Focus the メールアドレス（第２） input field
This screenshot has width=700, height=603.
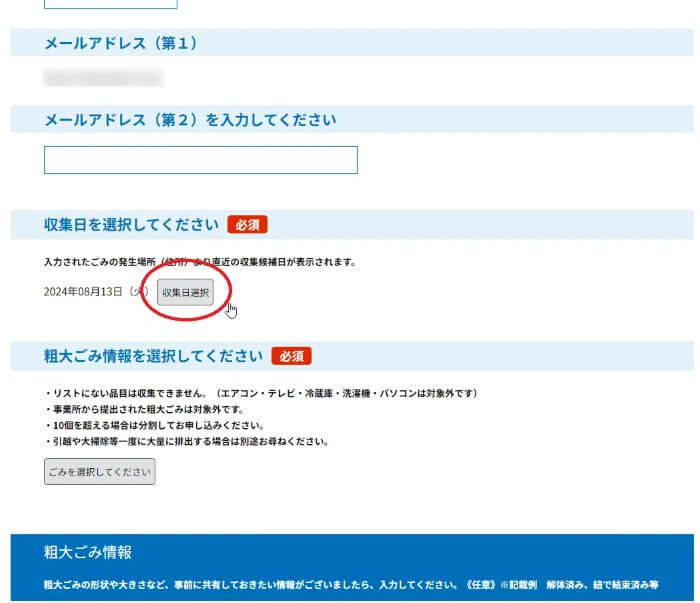coord(201,160)
